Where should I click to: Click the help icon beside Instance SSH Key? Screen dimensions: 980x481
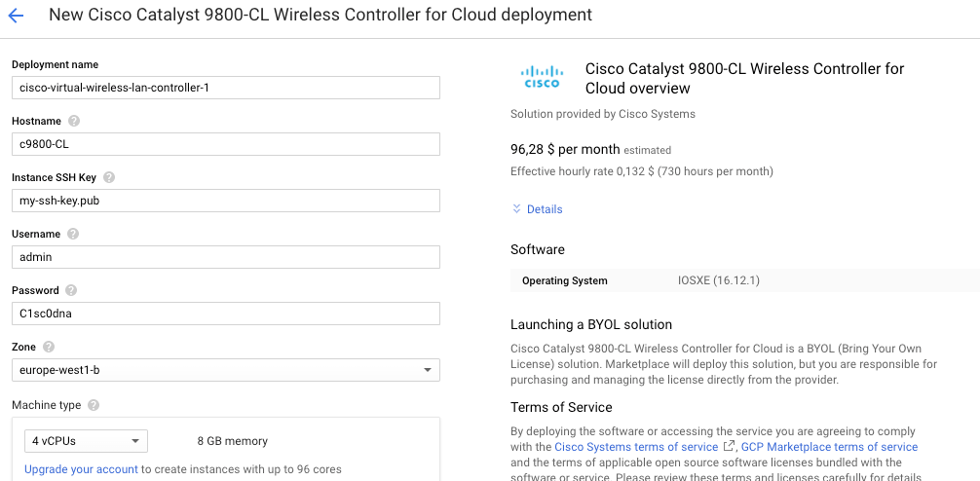109,178
